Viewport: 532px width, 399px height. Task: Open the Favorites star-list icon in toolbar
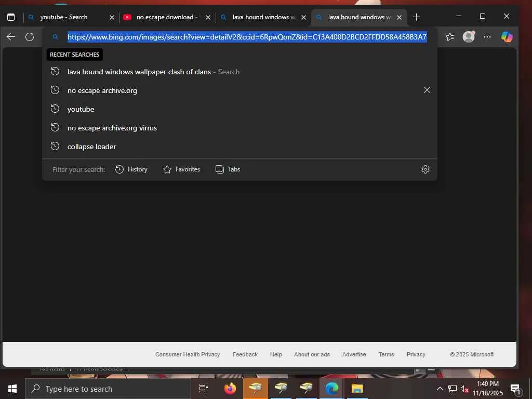pyautogui.click(x=450, y=37)
